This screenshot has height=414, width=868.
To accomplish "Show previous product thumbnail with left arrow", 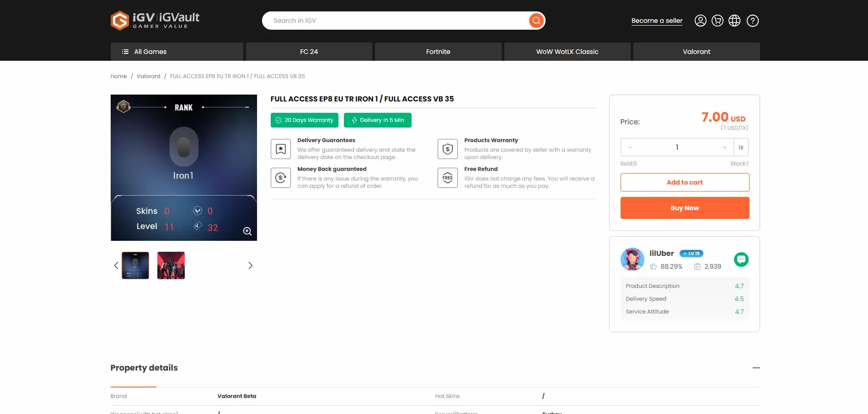I will pos(116,265).
